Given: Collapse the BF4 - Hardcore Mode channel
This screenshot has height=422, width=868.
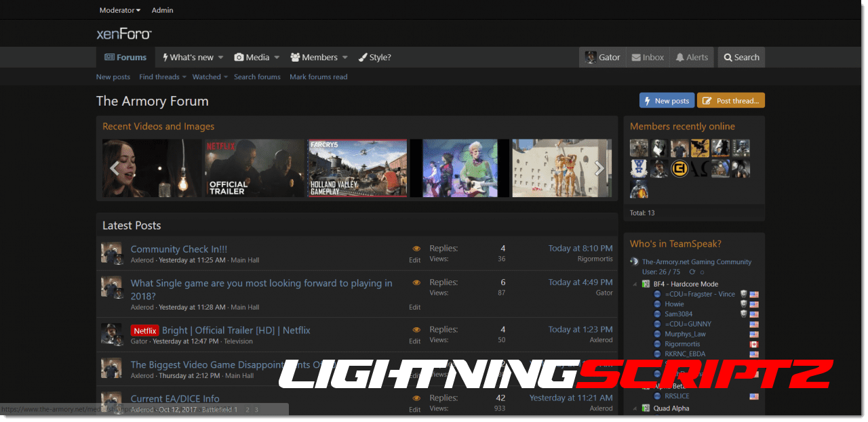Looking at the screenshot, I should pos(636,284).
